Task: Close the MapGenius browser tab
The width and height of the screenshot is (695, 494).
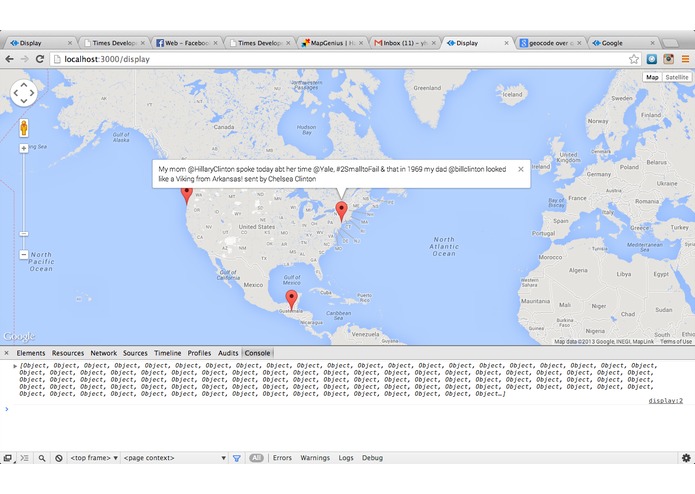Action: 361,43
